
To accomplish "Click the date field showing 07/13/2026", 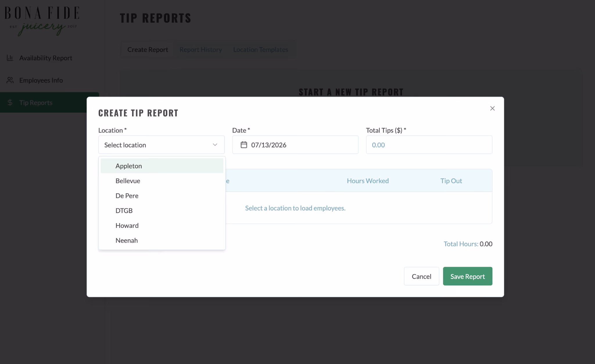I will (x=295, y=145).
